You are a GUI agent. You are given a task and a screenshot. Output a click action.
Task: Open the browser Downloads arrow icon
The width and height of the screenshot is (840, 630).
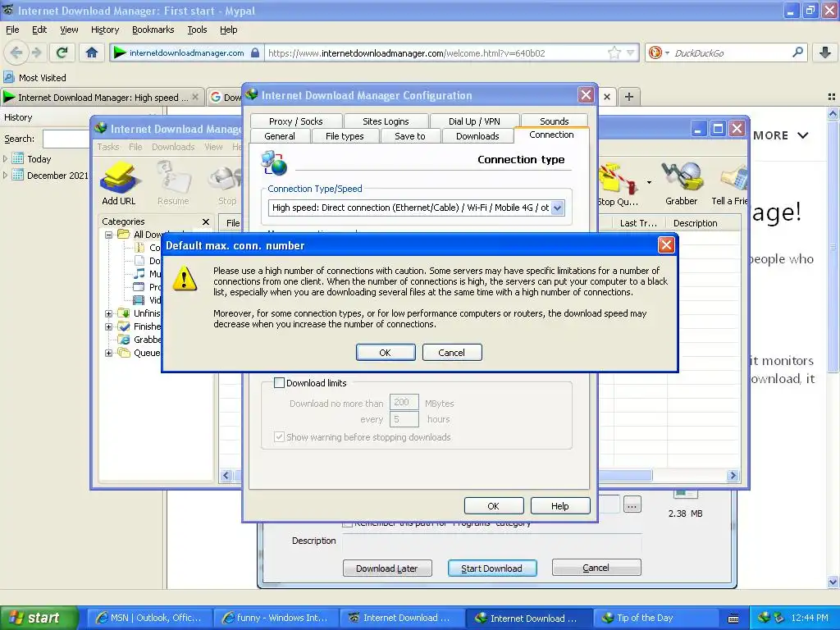(825, 52)
